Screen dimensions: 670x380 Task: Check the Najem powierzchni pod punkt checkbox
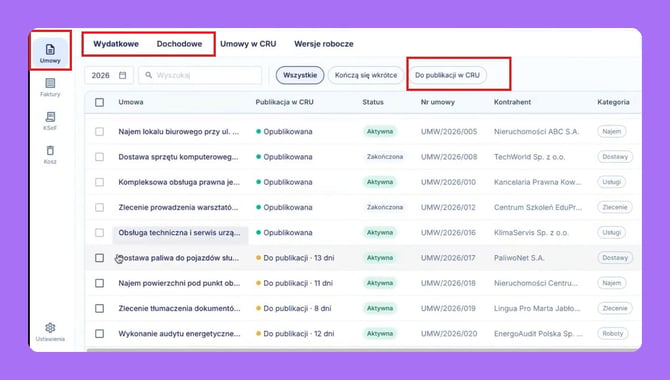point(100,283)
